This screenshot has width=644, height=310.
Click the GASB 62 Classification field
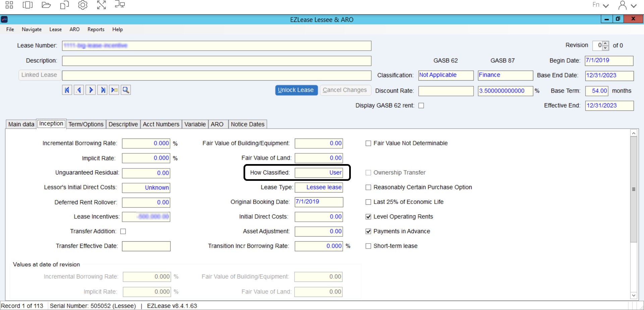point(446,75)
